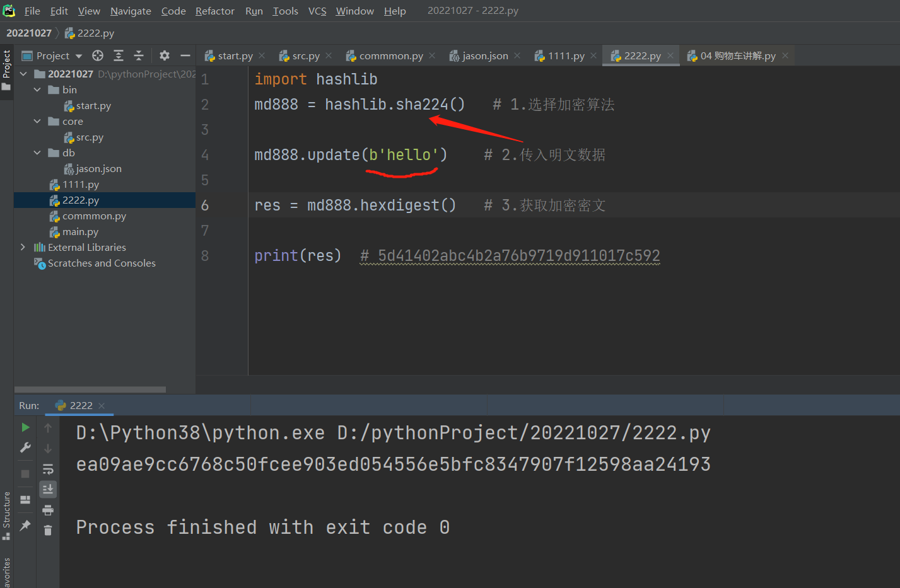Viewport: 900px width, 588px height.
Task: Open the Edit menu
Action: (x=59, y=11)
